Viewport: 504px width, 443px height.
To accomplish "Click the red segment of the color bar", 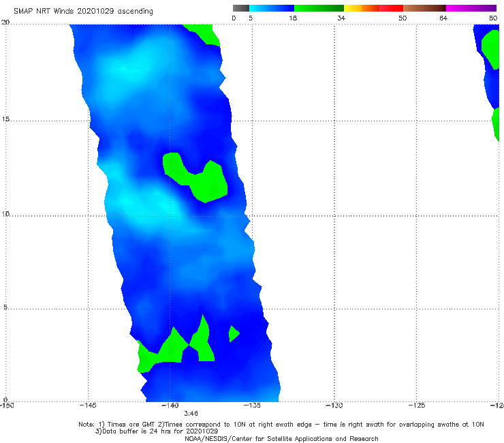I will (391, 8).
